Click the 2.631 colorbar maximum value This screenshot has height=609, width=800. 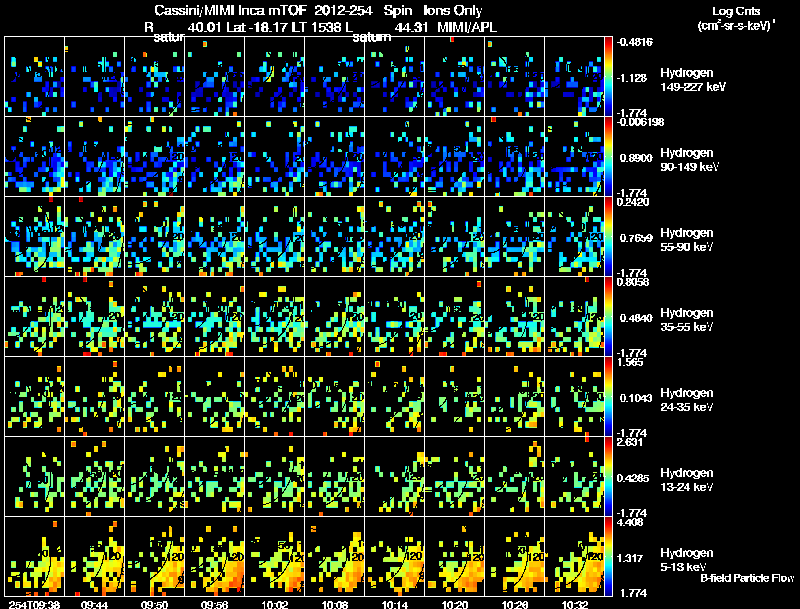click(x=630, y=442)
